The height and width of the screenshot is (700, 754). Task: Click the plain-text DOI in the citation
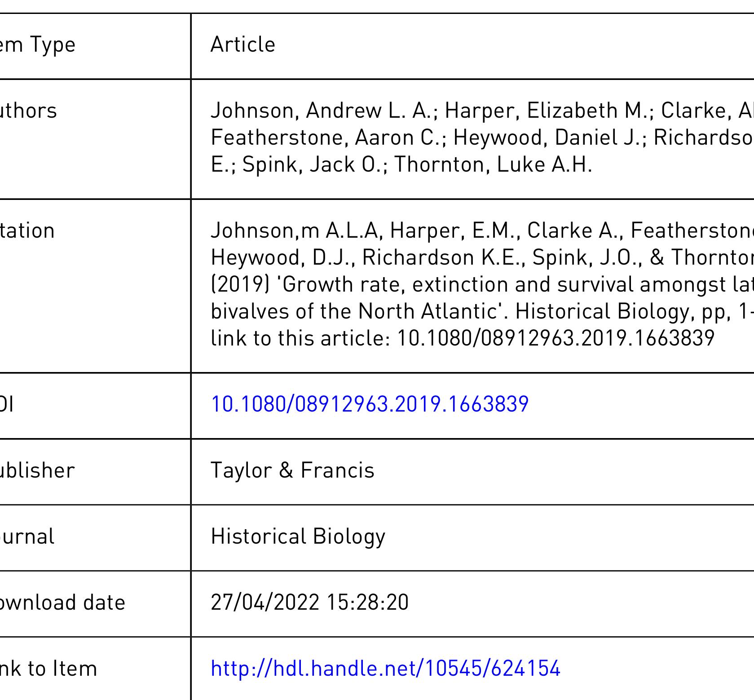point(556,338)
